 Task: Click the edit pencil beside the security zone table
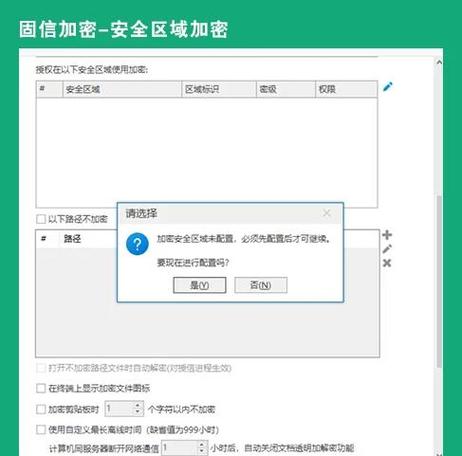tap(387, 87)
